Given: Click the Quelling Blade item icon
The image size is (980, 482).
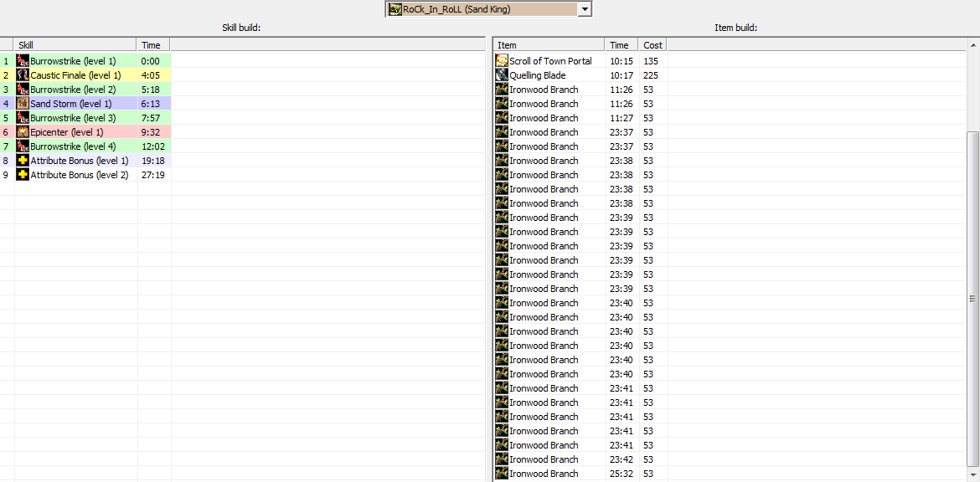Looking at the screenshot, I should tap(502, 75).
